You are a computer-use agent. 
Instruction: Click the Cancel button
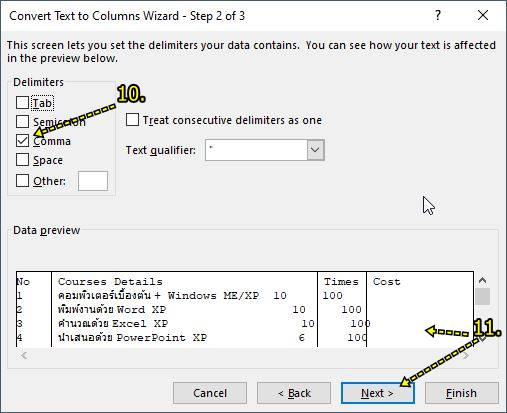(210, 393)
